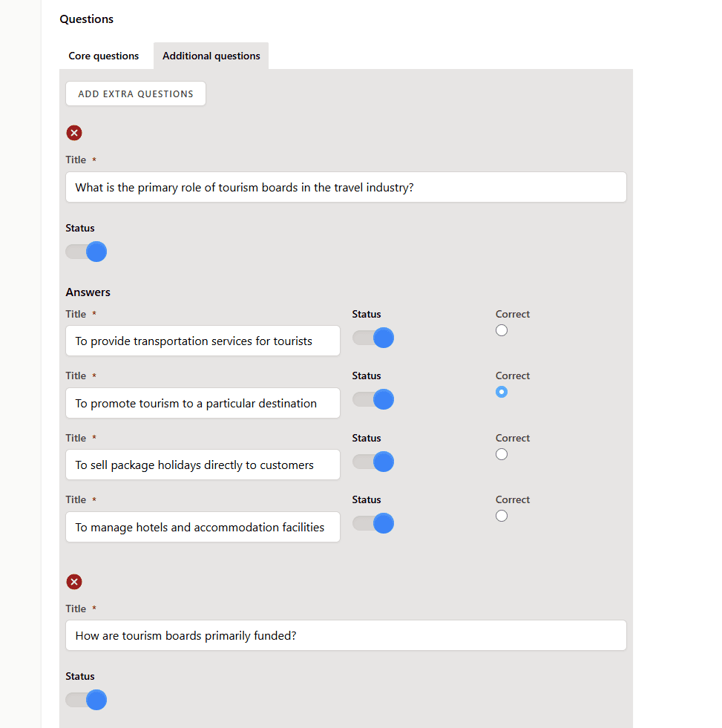This screenshot has width=722, height=728.
Task: Disable the status toggle of the first question
Action: click(85, 252)
